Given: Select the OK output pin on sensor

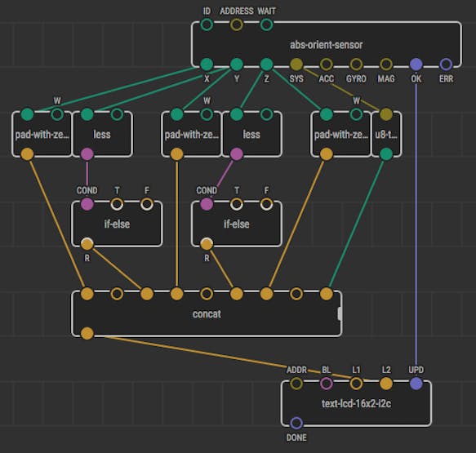Looking at the screenshot, I should [x=416, y=64].
